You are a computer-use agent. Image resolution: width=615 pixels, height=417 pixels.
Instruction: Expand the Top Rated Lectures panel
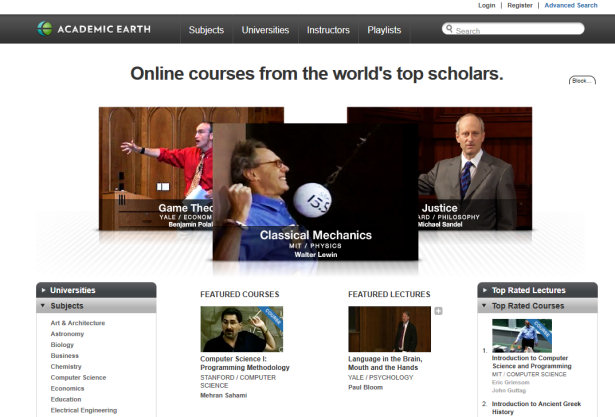537,290
